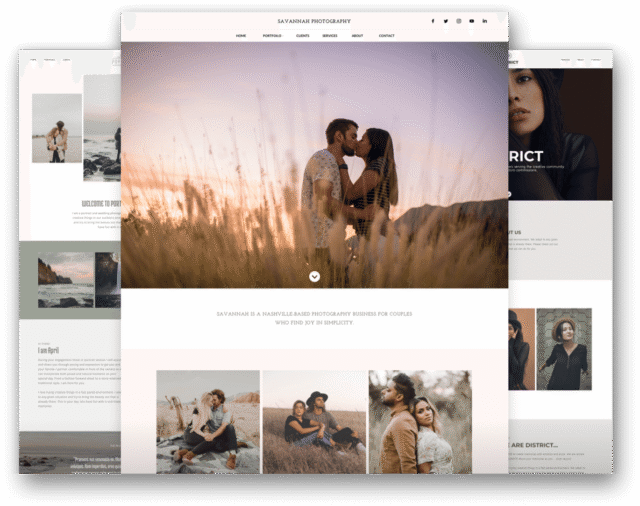Click last navigation link in right page header
This screenshot has width=640, height=506.
pos(596,60)
